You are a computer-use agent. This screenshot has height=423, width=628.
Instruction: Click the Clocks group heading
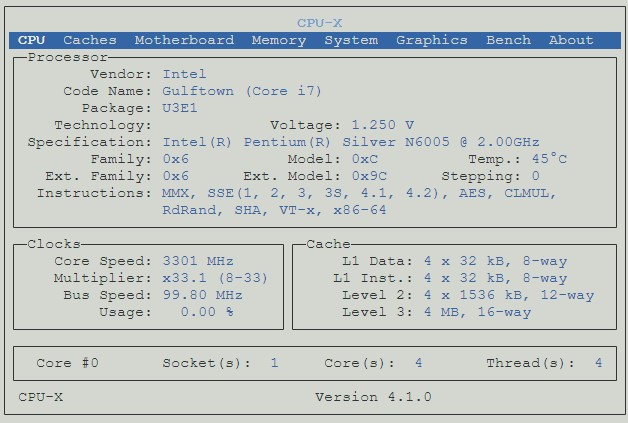tap(54, 244)
